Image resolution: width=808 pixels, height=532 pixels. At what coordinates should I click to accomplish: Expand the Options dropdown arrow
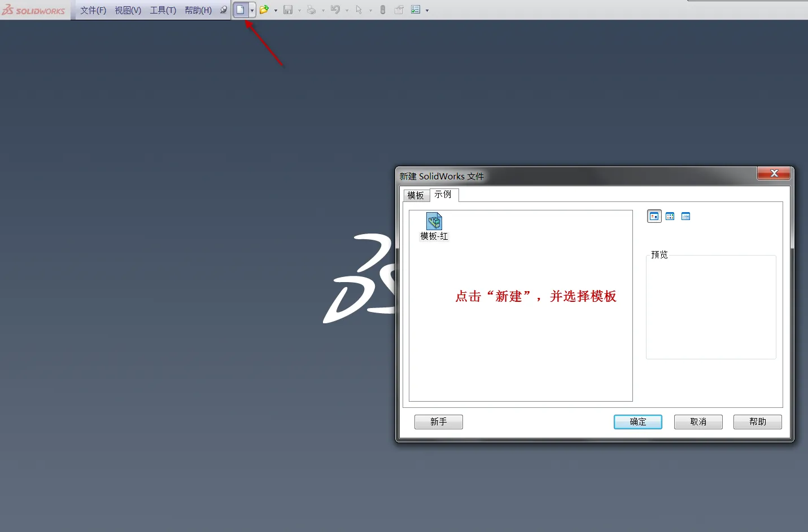pyautogui.click(x=427, y=10)
